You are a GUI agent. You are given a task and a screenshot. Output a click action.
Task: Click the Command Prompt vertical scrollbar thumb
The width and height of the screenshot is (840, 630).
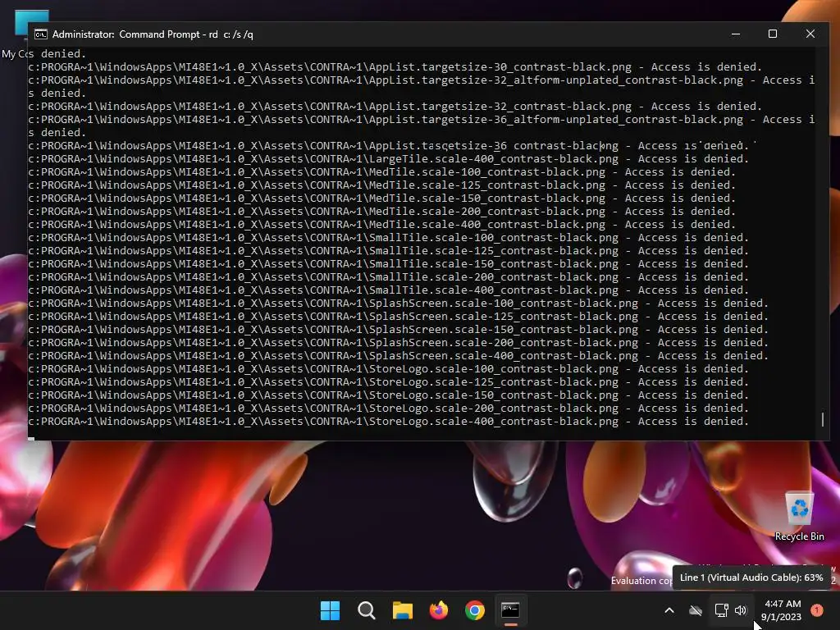pyautogui.click(x=822, y=419)
